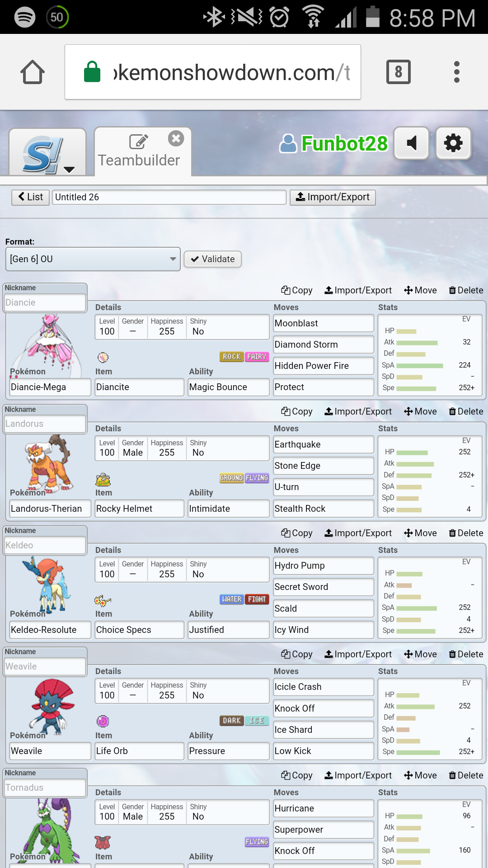Click the Life Orb item icon
This screenshot has height=868, width=488.
click(103, 721)
